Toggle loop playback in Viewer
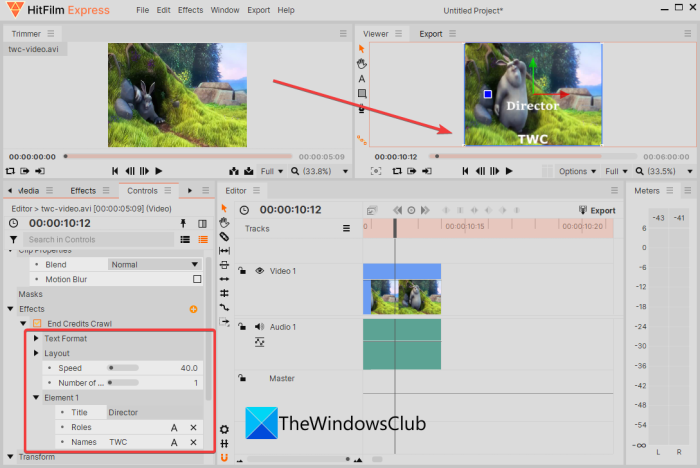Viewport: 700px width, 468px height. coord(396,171)
